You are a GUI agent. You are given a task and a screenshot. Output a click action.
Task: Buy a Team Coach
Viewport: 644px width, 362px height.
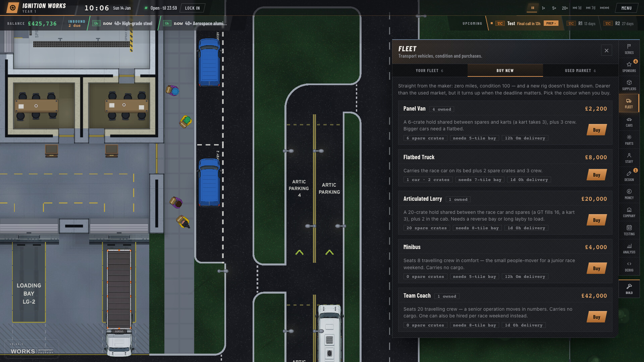(596, 317)
